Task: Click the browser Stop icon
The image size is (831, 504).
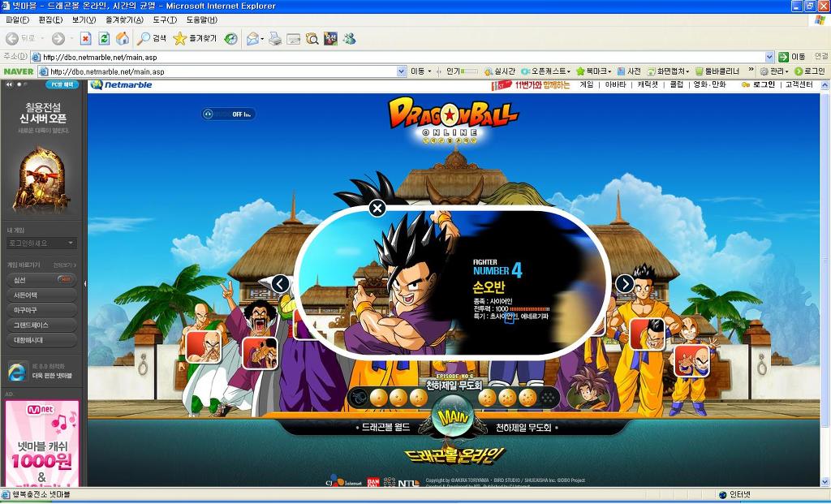Action: tap(85, 38)
